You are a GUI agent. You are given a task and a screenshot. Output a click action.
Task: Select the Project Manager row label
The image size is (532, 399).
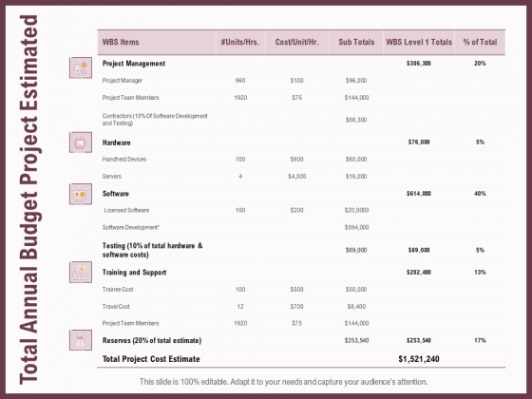pyautogui.click(x=123, y=81)
